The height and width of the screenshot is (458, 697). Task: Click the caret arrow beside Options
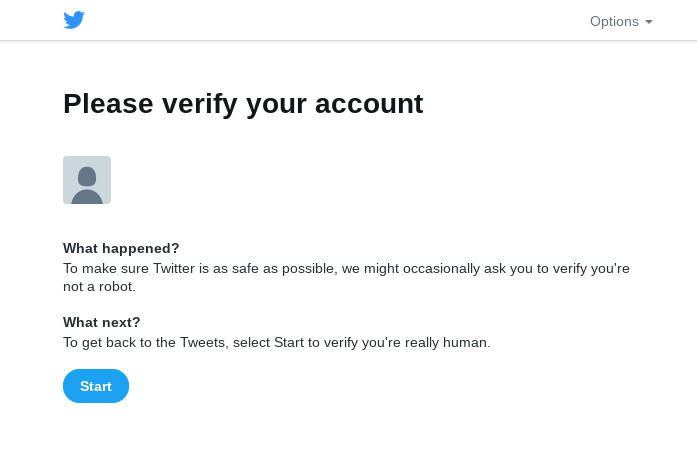pos(649,22)
